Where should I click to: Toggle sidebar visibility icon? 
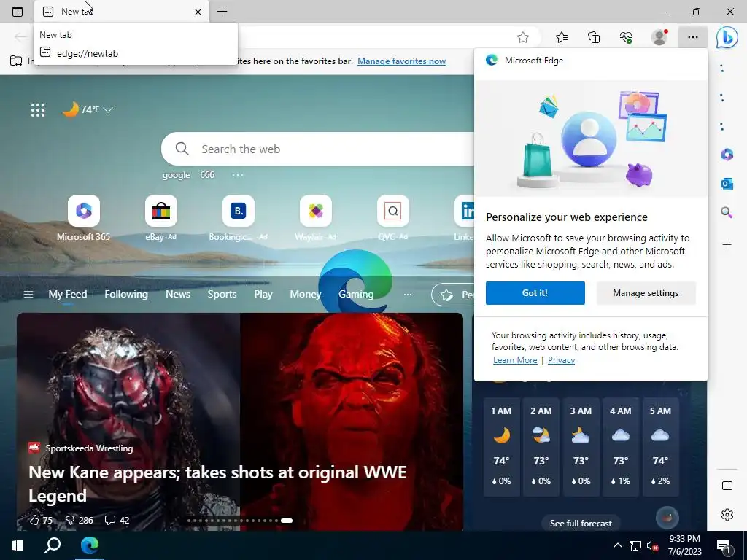tap(727, 486)
